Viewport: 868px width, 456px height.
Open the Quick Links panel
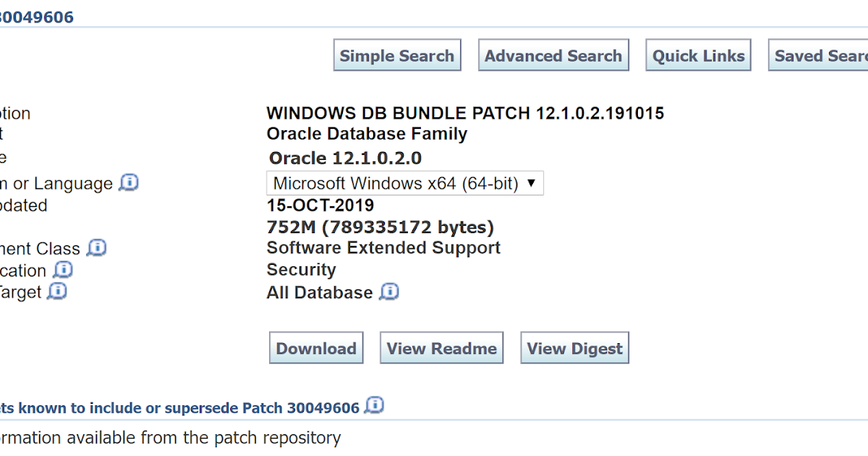point(697,54)
